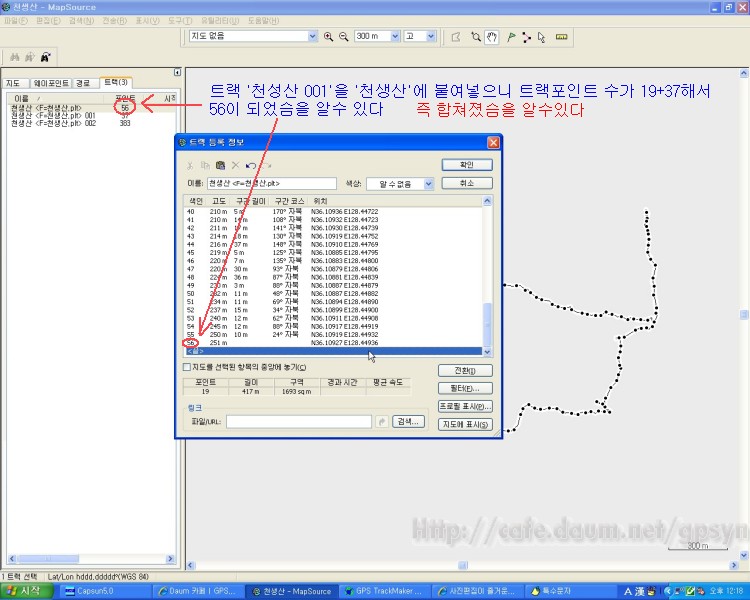Image resolution: width=750 pixels, height=600 pixels.
Task: Open GPS TrackMaker in the taskbar
Action: [385, 591]
